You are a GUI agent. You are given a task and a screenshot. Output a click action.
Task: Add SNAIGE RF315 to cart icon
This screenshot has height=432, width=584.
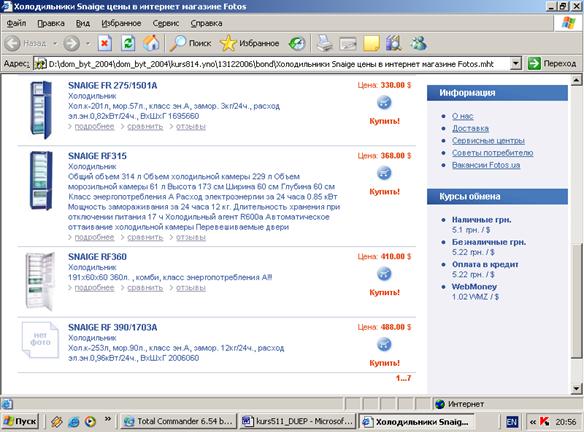pyautogui.click(x=384, y=173)
